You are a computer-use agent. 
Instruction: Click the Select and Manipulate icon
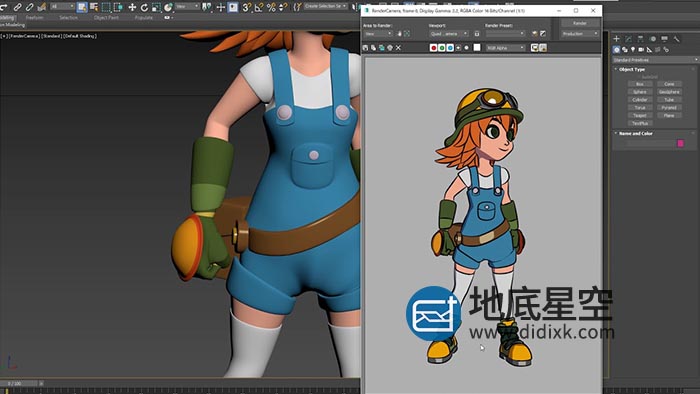221,7
